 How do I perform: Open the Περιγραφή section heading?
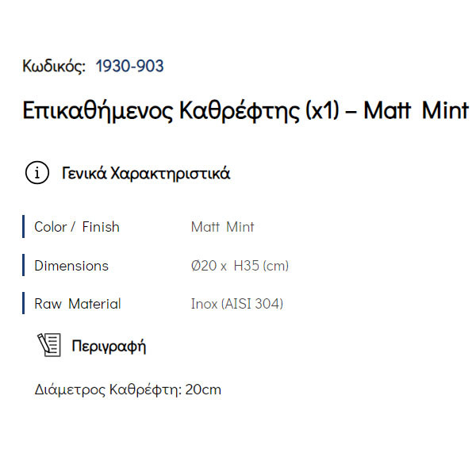coord(109,346)
